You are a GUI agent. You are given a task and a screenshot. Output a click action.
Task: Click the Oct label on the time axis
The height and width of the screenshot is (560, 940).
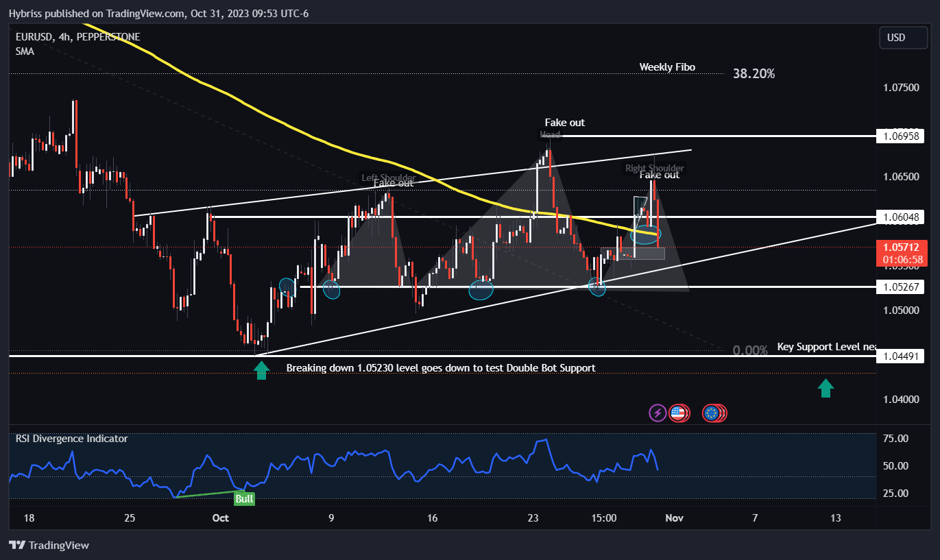tap(221, 518)
